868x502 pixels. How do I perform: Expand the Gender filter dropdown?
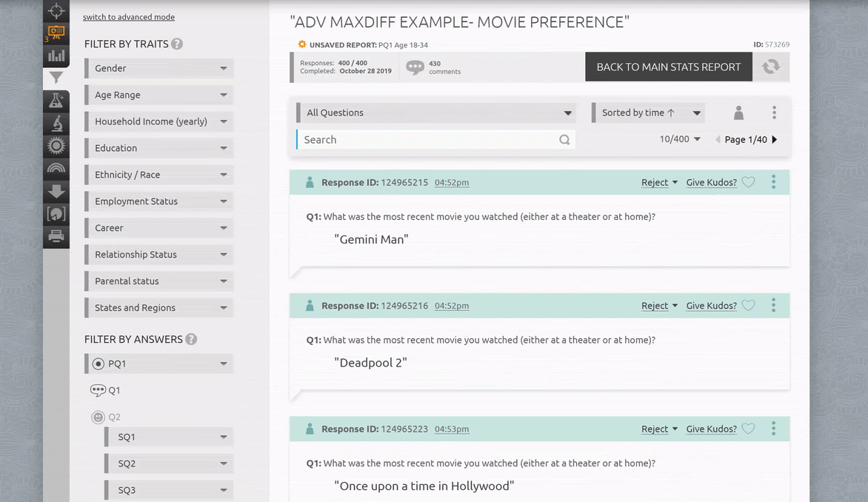pos(159,68)
